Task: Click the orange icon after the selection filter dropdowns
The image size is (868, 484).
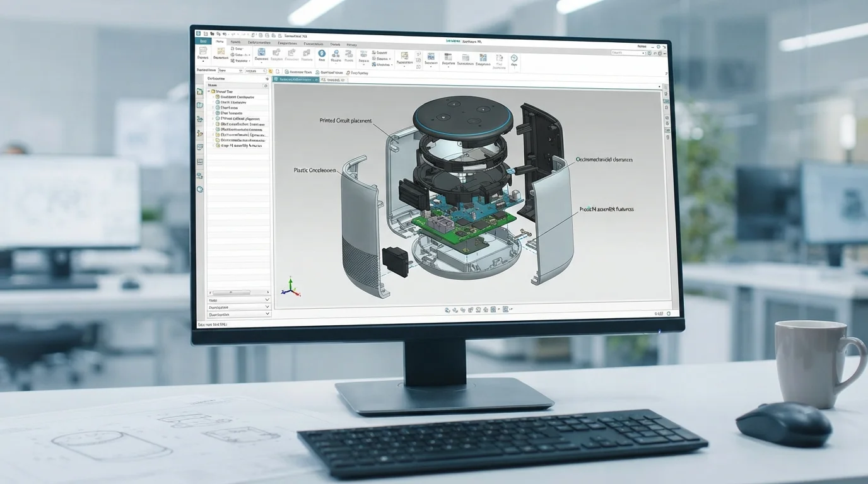Action: (271, 71)
